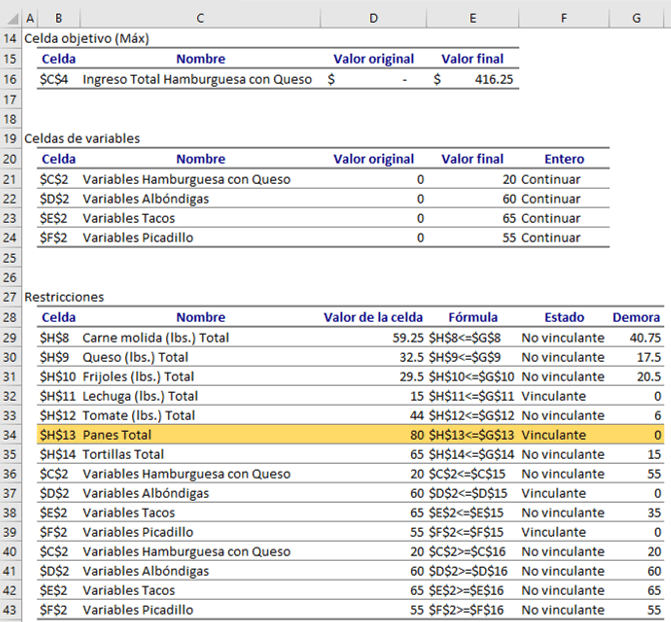Click 'Tomate (lbs.) Total' cell
This screenshot has height=622, width=671.
139,415
